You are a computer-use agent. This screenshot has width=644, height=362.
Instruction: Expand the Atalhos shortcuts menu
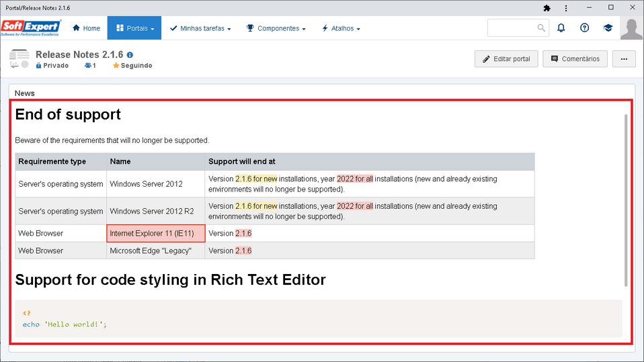click(341, 28)
